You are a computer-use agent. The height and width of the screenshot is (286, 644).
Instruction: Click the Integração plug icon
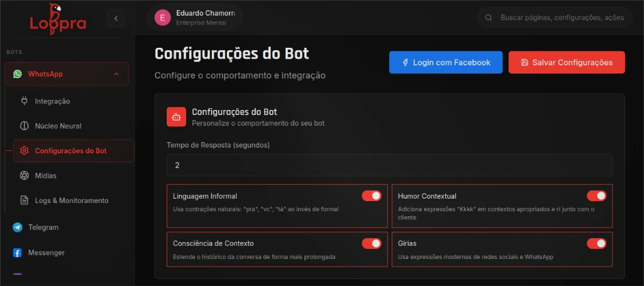click(x=25, y=101)
